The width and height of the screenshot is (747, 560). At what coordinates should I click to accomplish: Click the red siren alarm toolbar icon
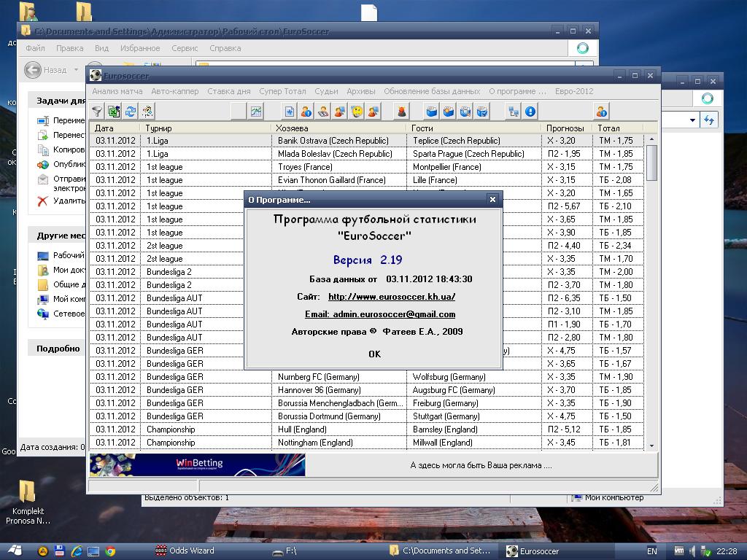coord(402,112)
